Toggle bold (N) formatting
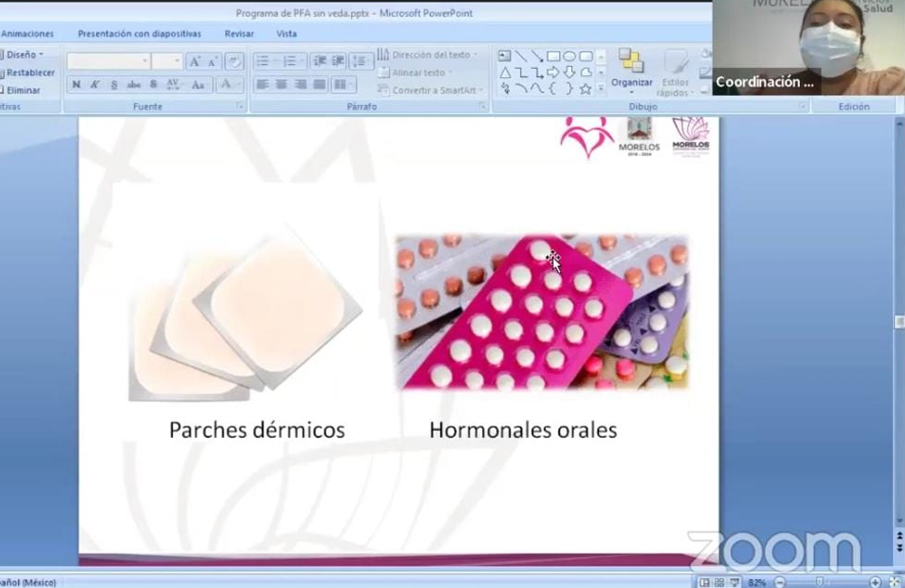This screenshot has width=905, height=588. click(76, 85)
